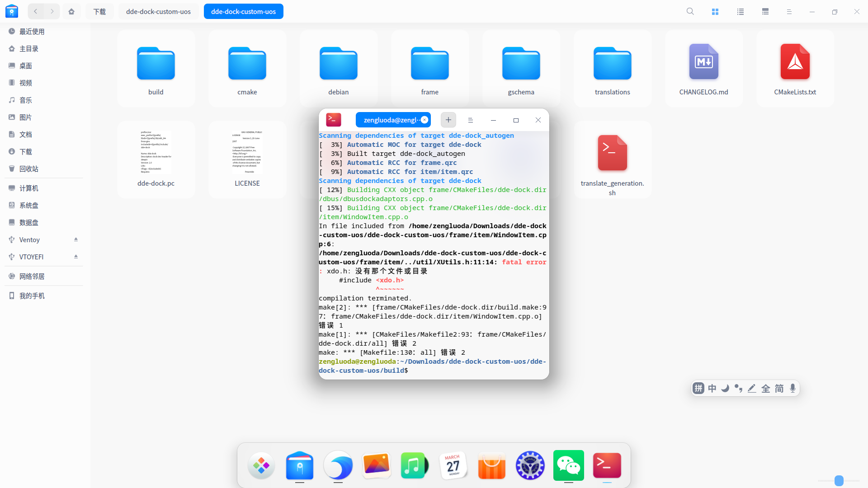Open the build folder

point(156,69)
